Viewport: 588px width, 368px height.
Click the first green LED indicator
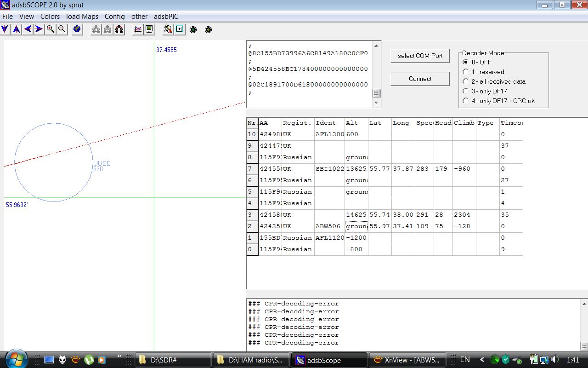[193, 30]
